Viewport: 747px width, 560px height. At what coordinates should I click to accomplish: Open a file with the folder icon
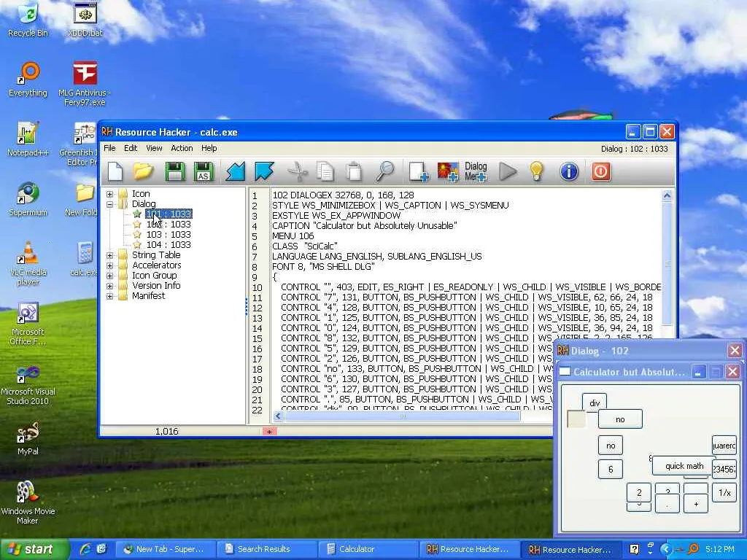(143, 171)
